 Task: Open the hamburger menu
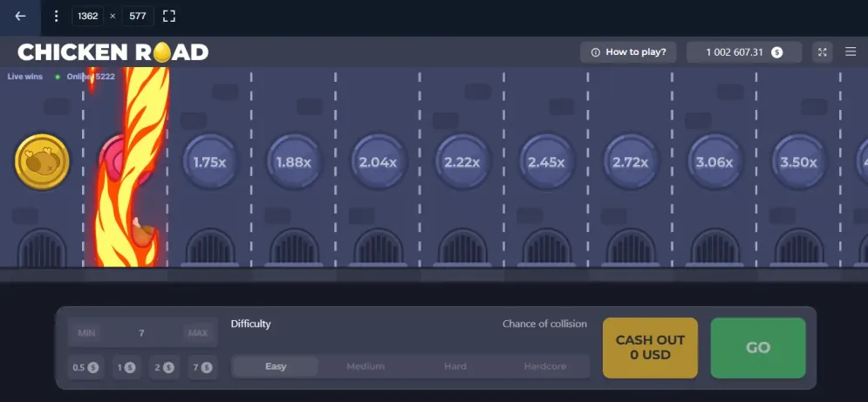(x=851, y=52)
